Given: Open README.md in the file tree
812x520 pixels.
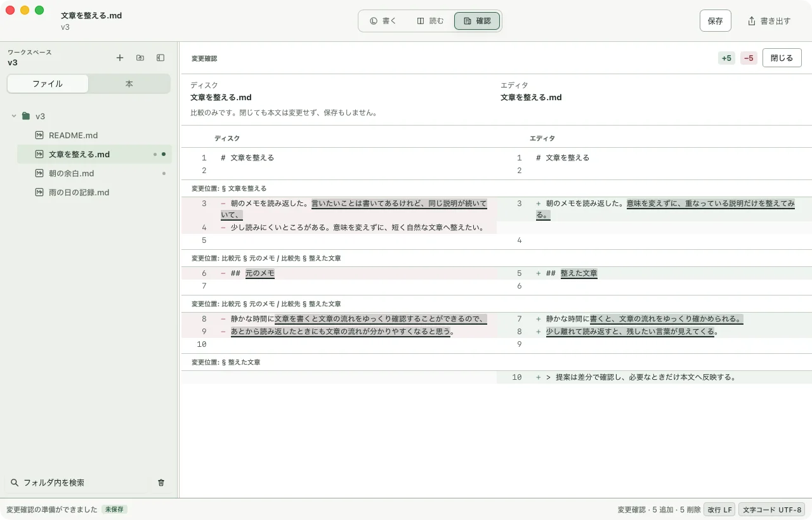Looking at the screenshot, I should 95,135.
